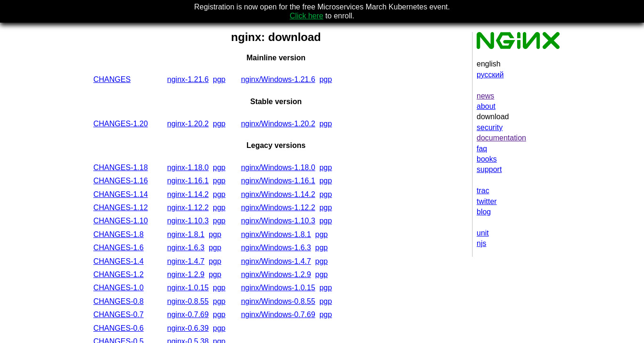Open CHANGES-1.12 link
This screenshot has height=343, width=644.
tap(121, 208)
